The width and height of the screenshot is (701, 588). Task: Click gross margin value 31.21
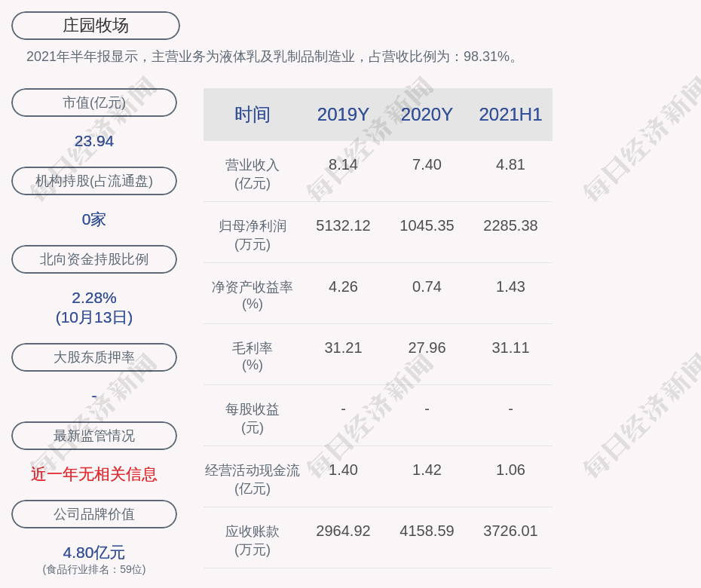[343, 348]
